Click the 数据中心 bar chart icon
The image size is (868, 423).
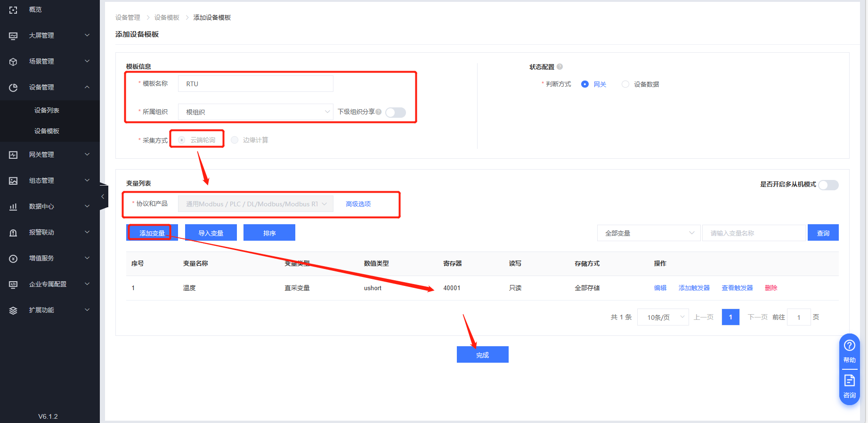13,207
